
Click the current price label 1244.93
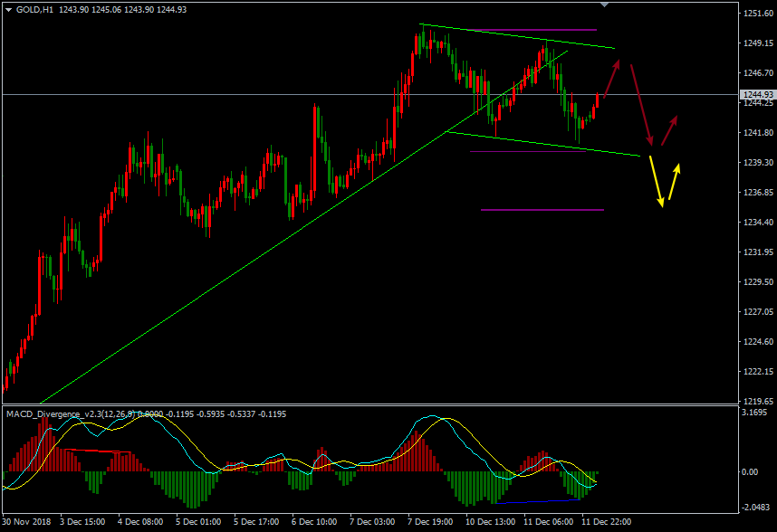click(756, 95)
